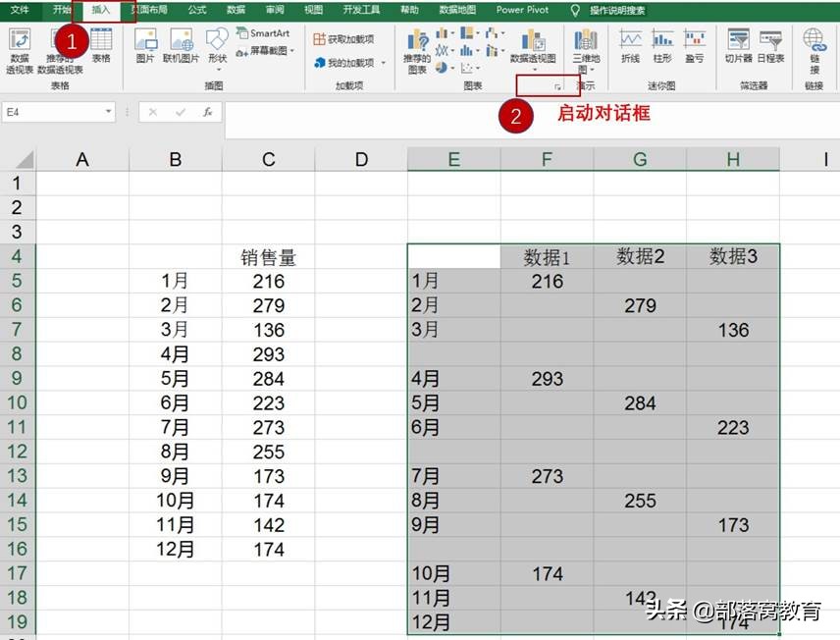Insert a combo chart
Image resolution: width=840 pixels, height=640 pixels.
tap(495, 51)
